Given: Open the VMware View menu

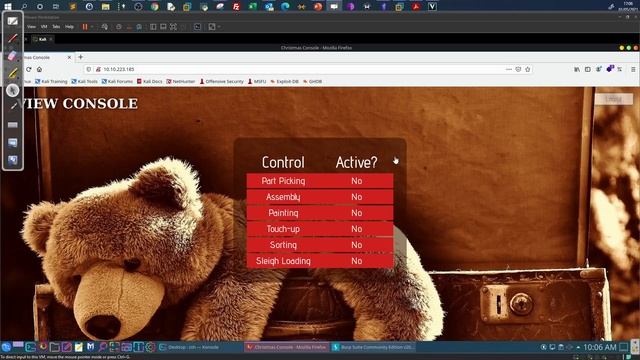Looking at the screenshot, I should click(x=31, y=27).
